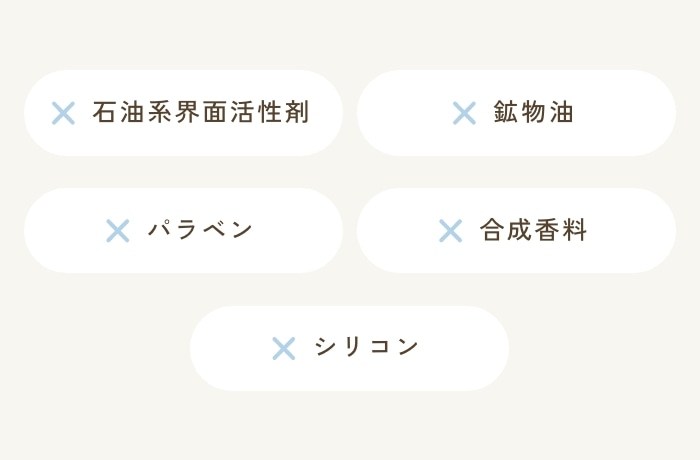Screen dimensions: 700x460
Task: Click the last ン character in シリコン
Action: click(408, 348)
